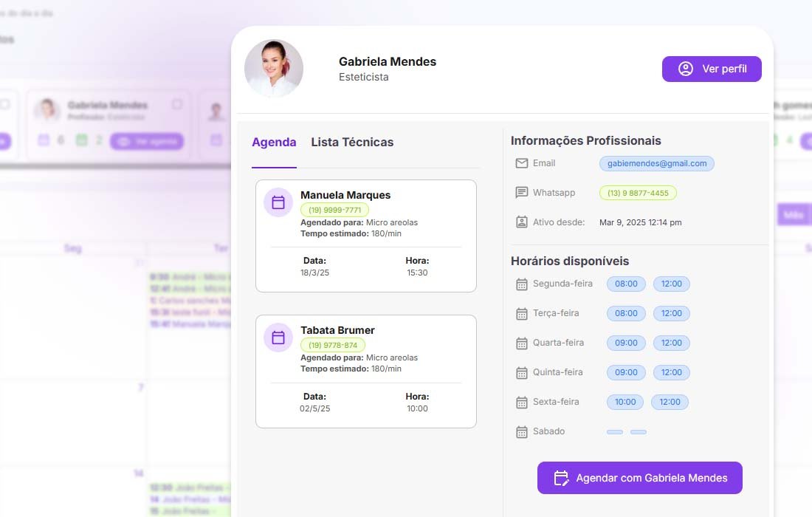
Task: Select Sexta-feira 12:00 time slot
Action: (x=670, y=402)
